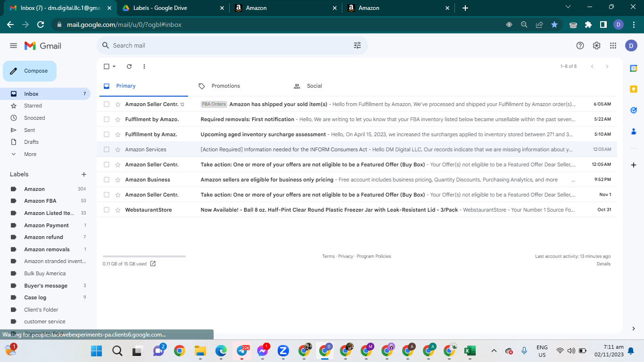Check the Upcoming aged inventory surcharge email
Screen dimensions: 644x362
pyautogui.click(x=107, y=134)
